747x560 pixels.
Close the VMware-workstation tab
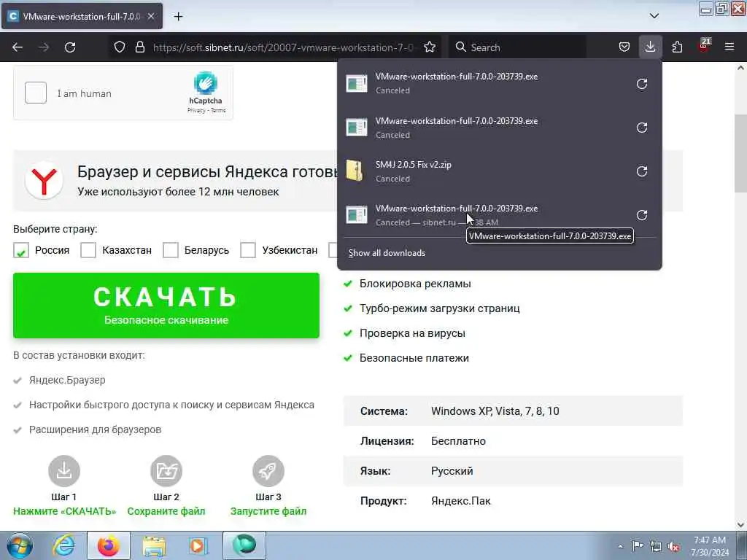point(151,16)
